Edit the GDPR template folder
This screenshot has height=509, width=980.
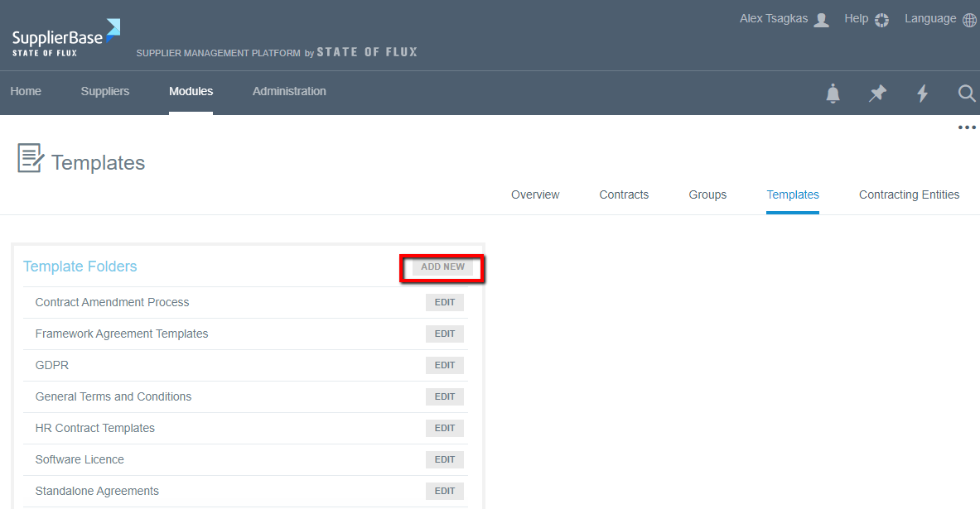444,365
